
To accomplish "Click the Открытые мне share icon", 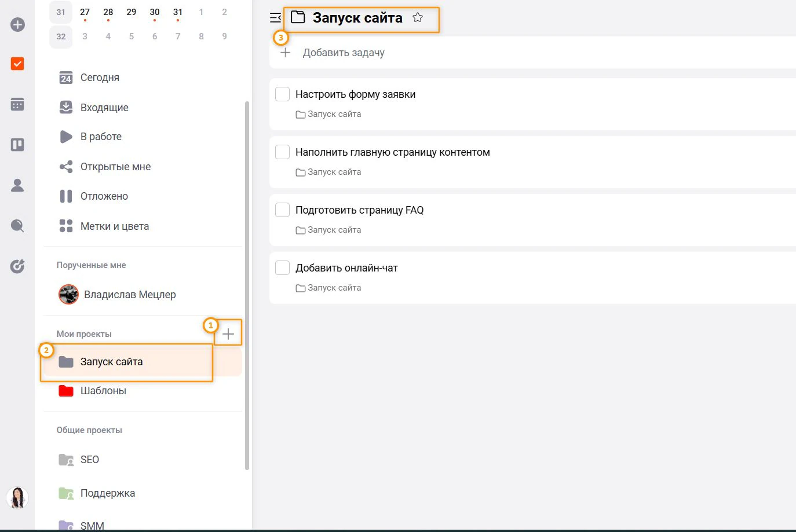I will coord(66,167).
